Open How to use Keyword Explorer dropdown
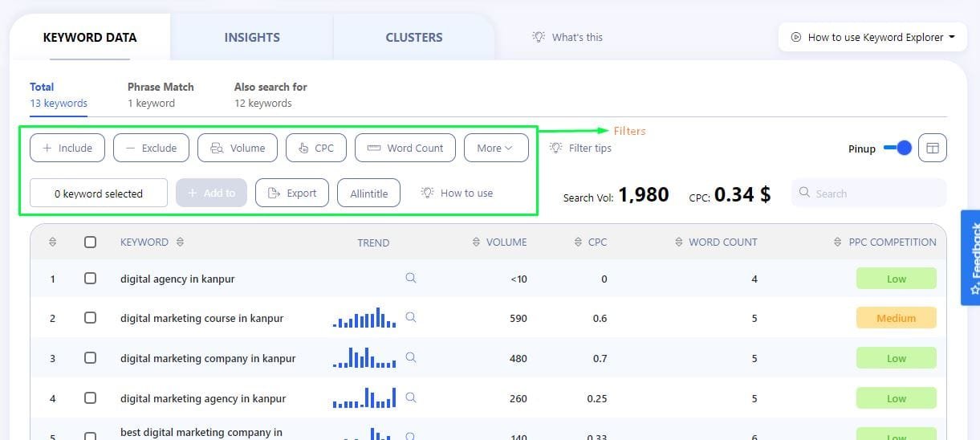Viewport: 980px width, 440px height. [874, 37]
